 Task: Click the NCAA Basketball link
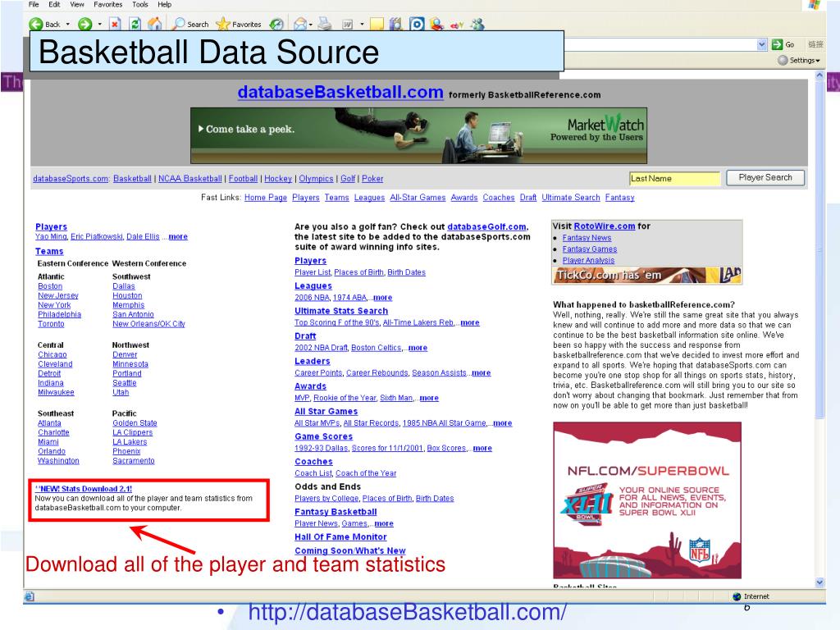[189, 178]
